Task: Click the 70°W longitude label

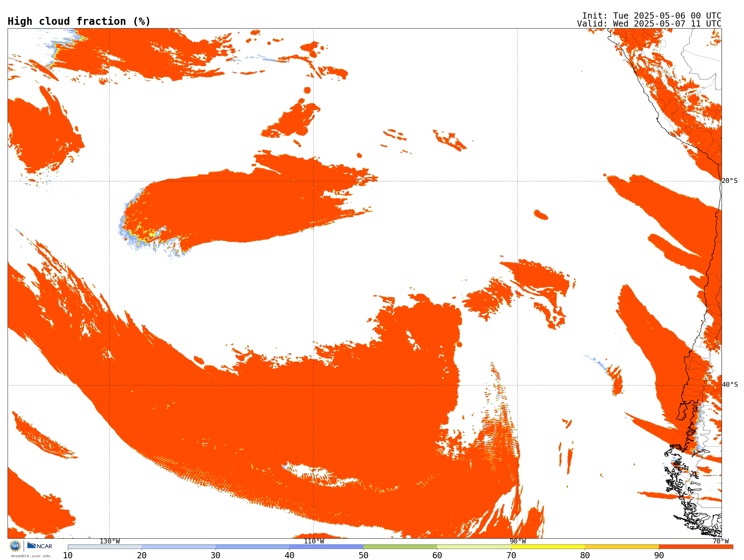Action: pyautogui.click(x=721, y=541)
